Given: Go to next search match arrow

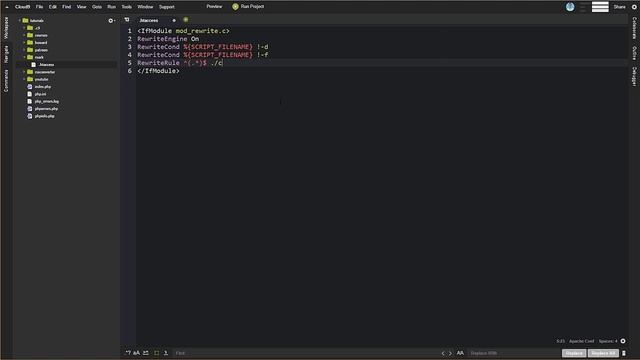Looking at the screenshot, I should [451, 353].
